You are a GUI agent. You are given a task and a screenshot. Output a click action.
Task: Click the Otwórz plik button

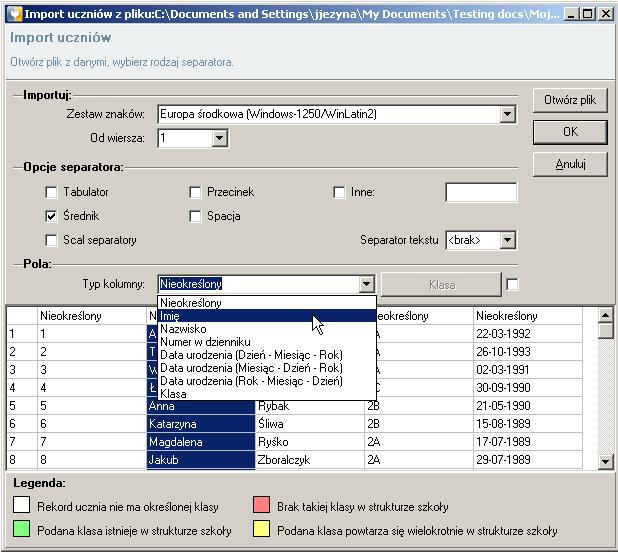click(570, 100)
